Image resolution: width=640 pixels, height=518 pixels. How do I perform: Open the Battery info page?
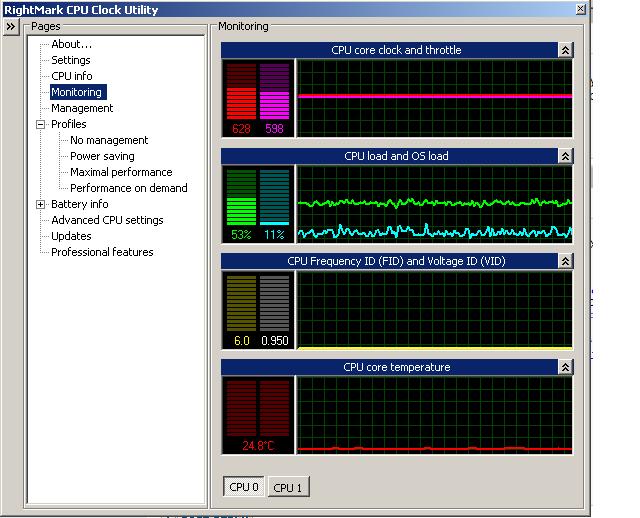pos(80,204)
